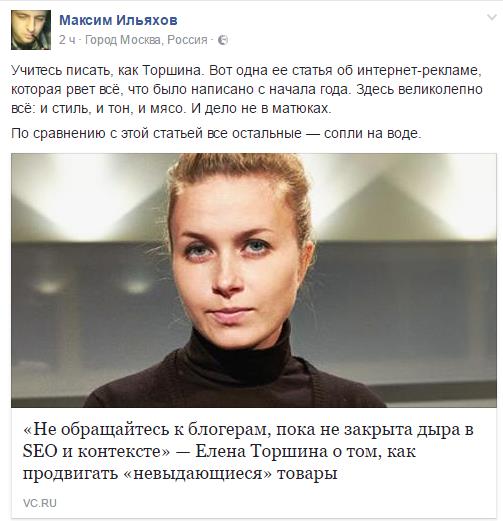503x521 pixels.
Task: Open the post via the 2 ч timestamp
Action: click(67, 40)
